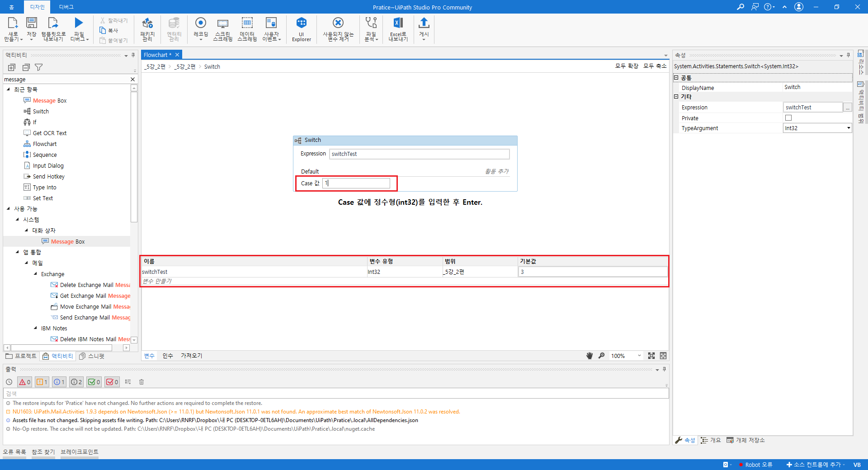
Task: Switch to the 스니펫 panel tab
Action: point(92,356)
